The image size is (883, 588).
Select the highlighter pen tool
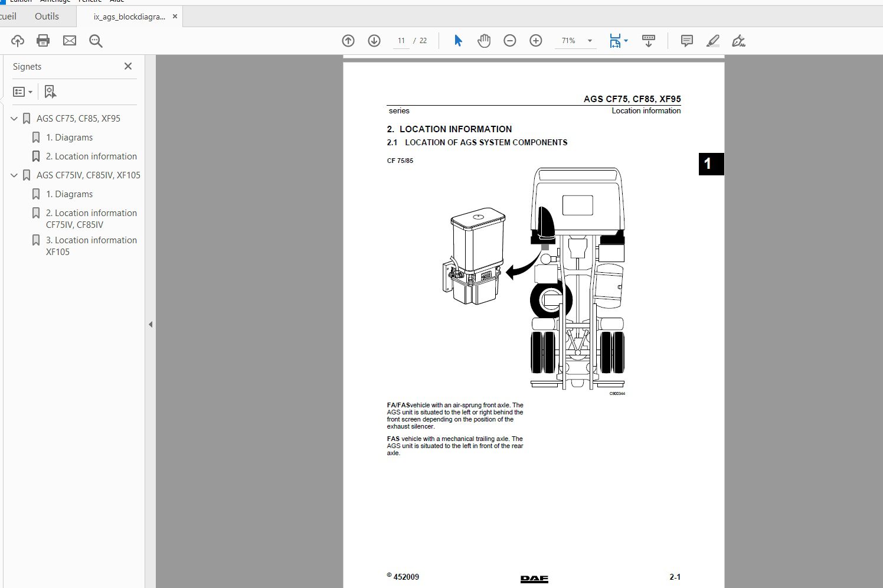coord(713,41)
